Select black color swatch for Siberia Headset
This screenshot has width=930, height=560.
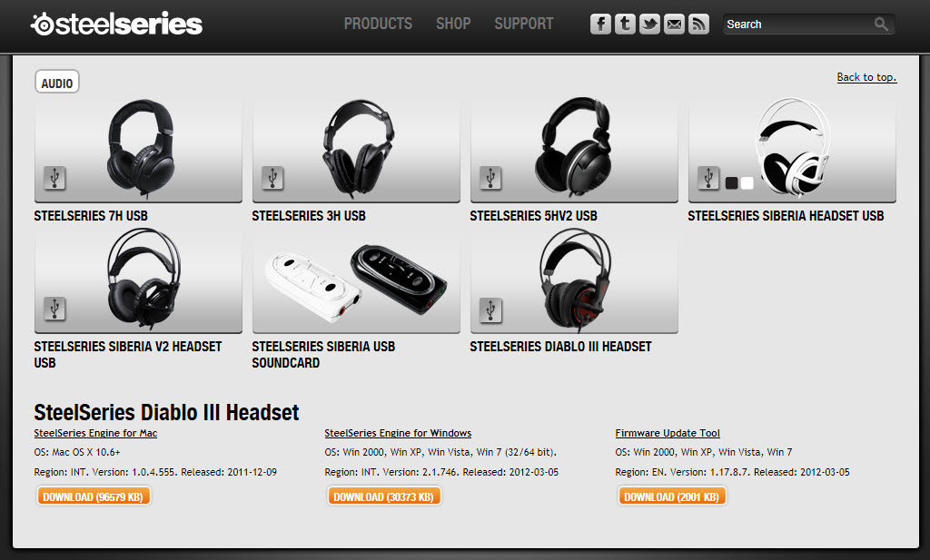[x=731, y=183]
